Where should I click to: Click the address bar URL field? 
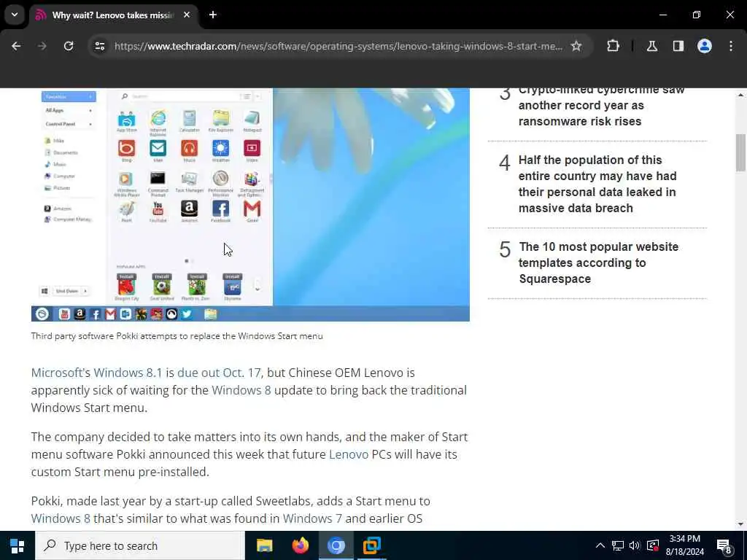338,46
